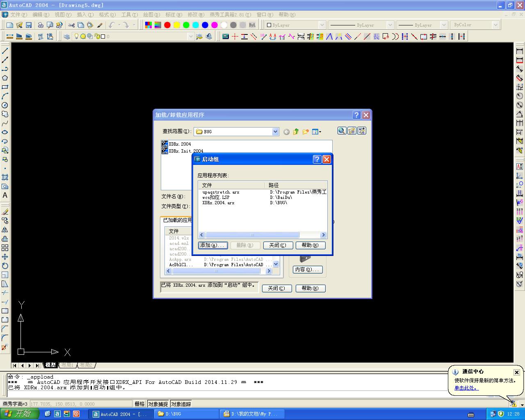The width and height of the screenshot is (525, 420).
Task: Select the Erase tool
Action: click(5, 212)
